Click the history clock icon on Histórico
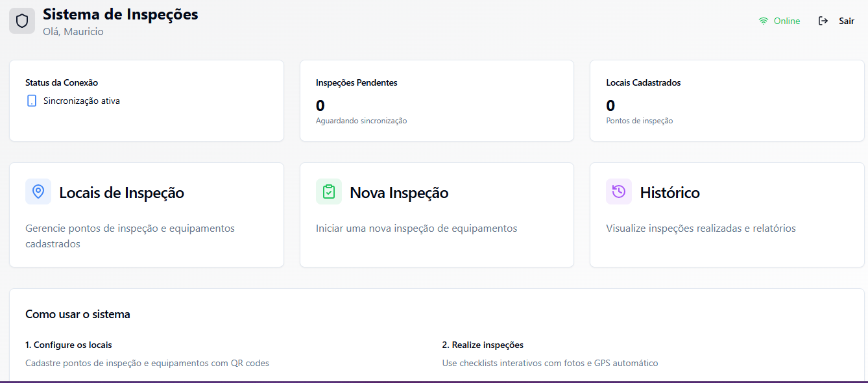 619,191
